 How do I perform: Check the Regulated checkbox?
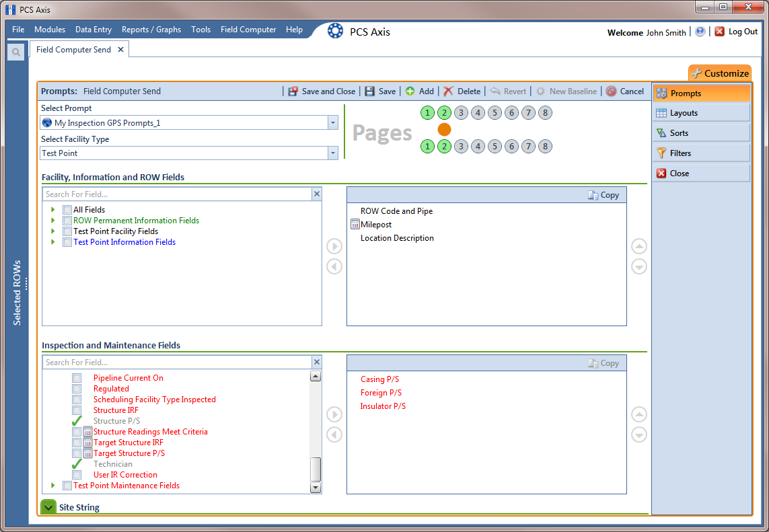tap(77, 389)
